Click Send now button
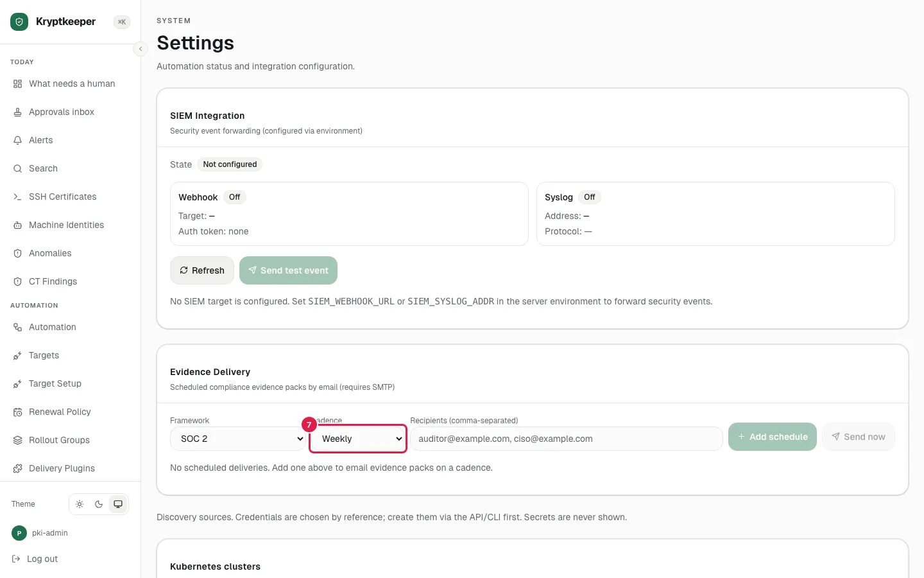This screenshot has width=924, height=578. pyautogui.click(x=859, y=437)
